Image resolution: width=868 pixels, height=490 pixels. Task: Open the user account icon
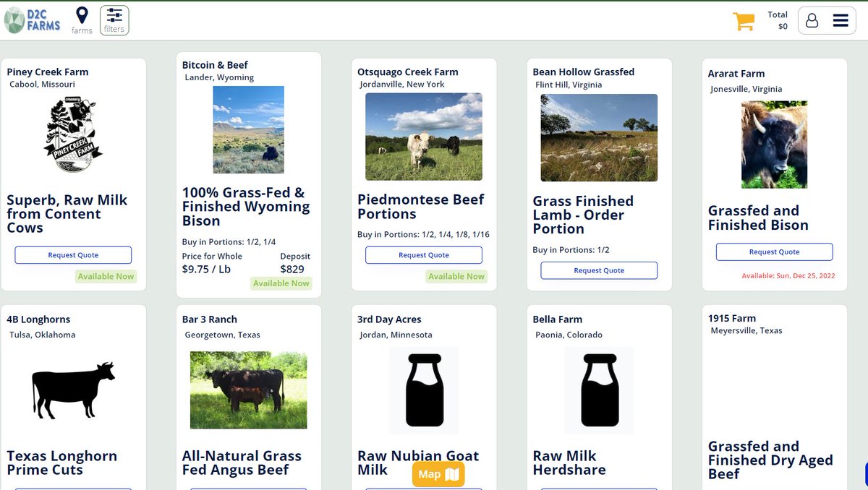click(812, 20)
